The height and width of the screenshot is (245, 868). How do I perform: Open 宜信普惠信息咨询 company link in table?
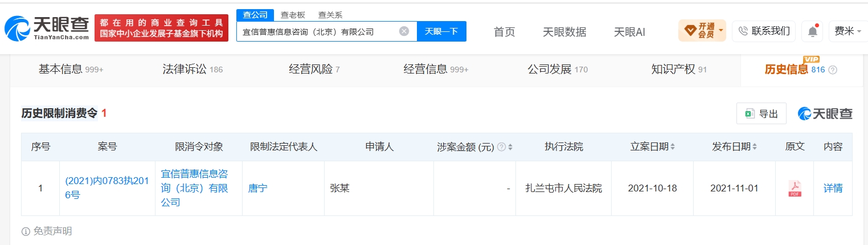(x=194, y=188)
